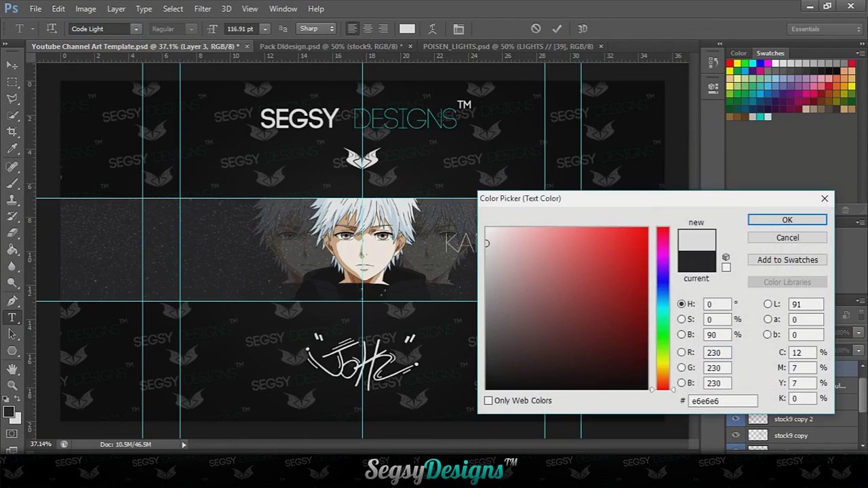Image resolution: width=868 pixels, height=488 pixels.
Task: Open the Filter menu
Action: click(x=202, y=9)
